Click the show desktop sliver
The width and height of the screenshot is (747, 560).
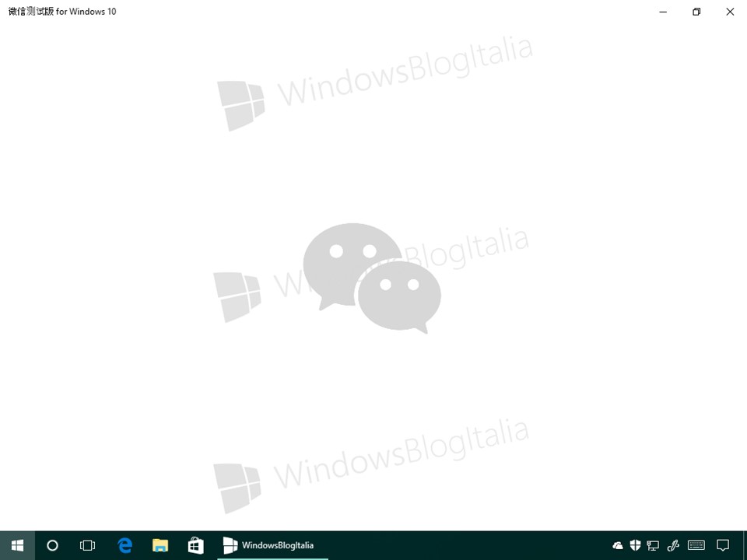click(745, 545)
